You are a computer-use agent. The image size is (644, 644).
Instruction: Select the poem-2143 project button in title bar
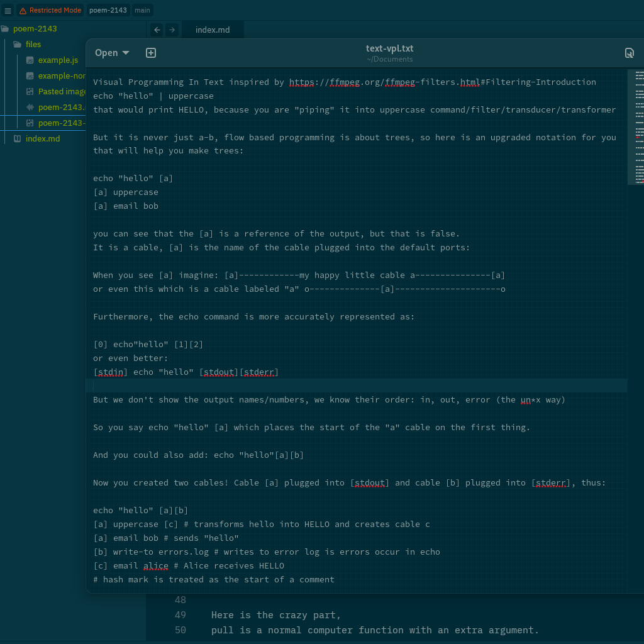108,10
